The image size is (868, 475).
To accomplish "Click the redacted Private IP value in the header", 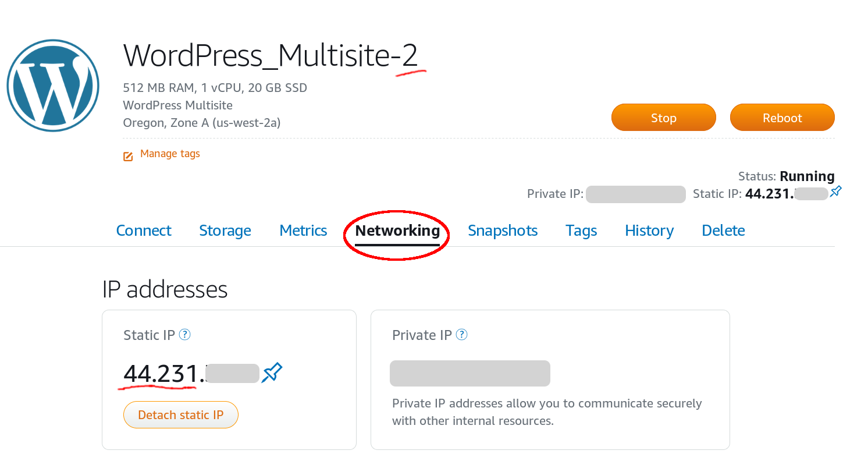I will (x=636, y=194).
